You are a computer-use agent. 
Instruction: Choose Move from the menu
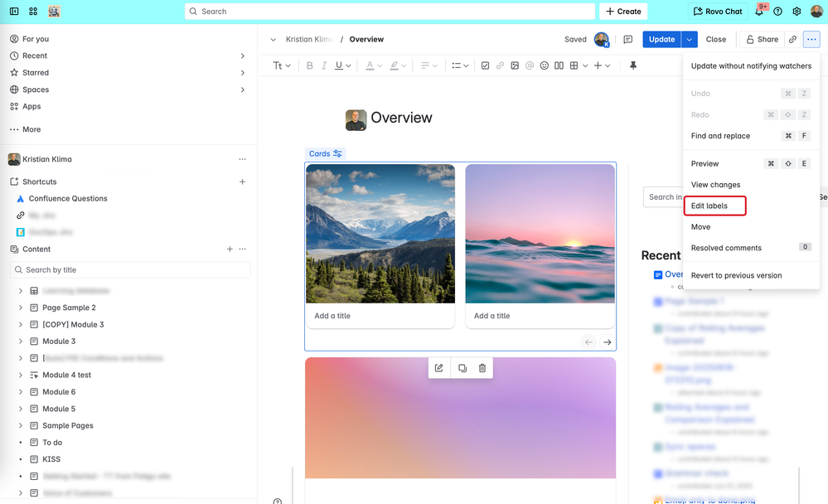tap(751, 226)
